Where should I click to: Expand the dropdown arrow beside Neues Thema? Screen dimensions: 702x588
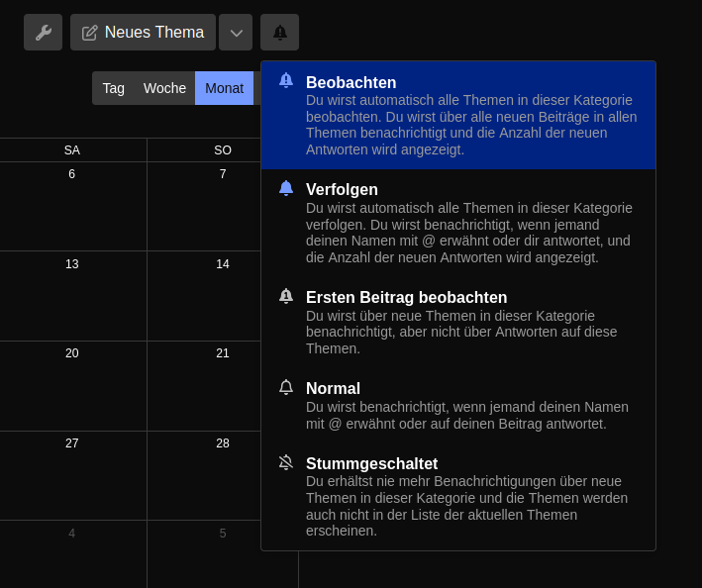236,33
